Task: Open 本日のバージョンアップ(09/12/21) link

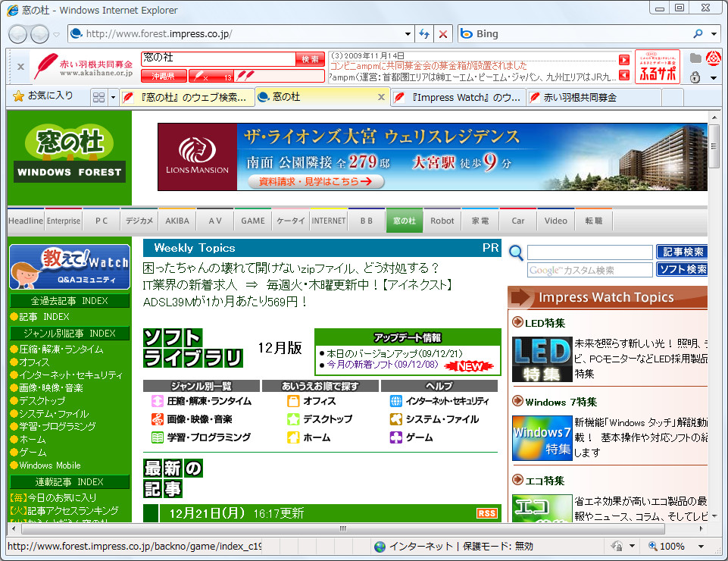Action: pyautogui.click(x=395, y=354)
